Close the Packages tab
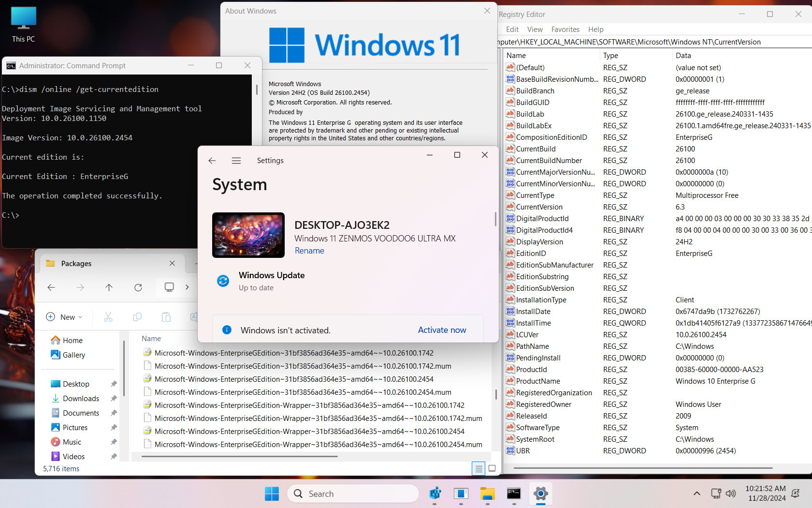 pyautogui.click(x=172, y=263)
